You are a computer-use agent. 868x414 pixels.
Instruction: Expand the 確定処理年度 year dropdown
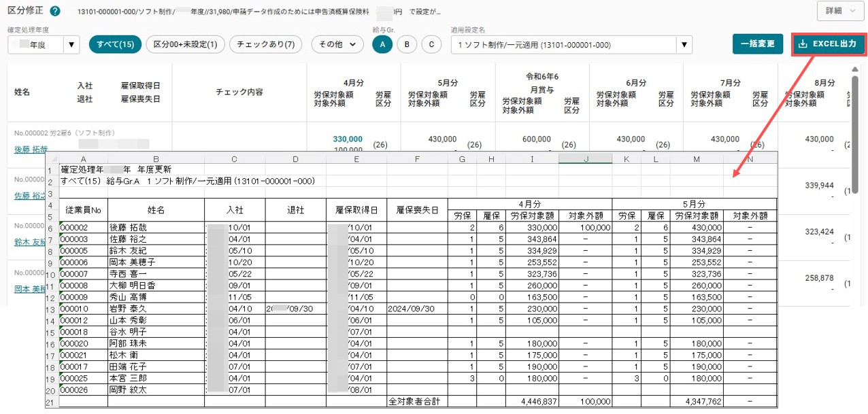[x=73, y=45]
